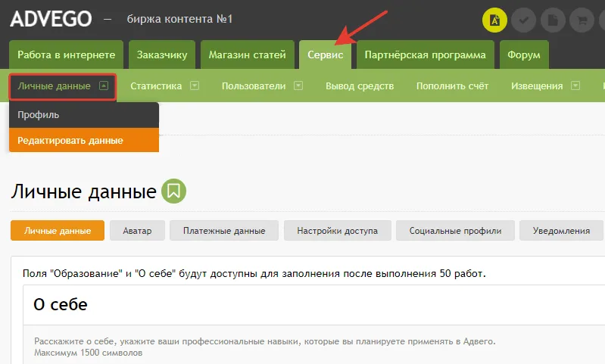605x364 pixels.
Task: Choose Редактировать данные menu entry
Action: pos(84,140)
